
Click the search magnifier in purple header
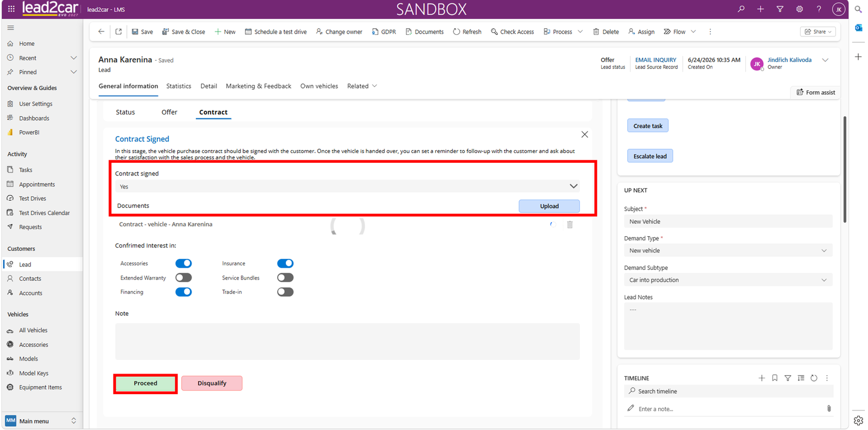741,9
